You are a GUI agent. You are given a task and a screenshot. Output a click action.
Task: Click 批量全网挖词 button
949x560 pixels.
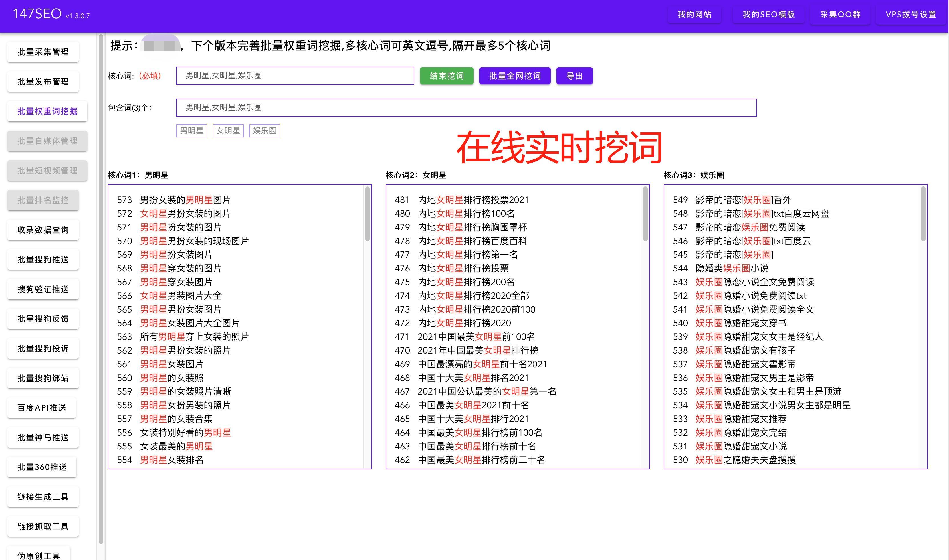514,75
